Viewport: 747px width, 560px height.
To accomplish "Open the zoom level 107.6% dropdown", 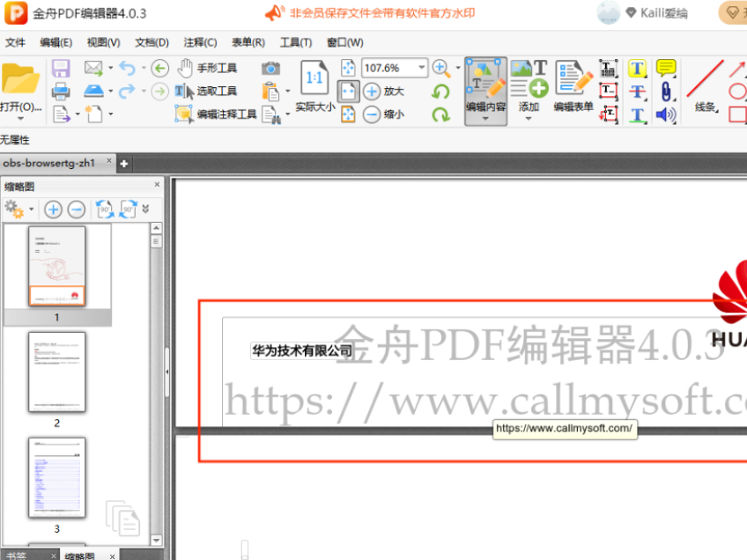I will (422, 68).
